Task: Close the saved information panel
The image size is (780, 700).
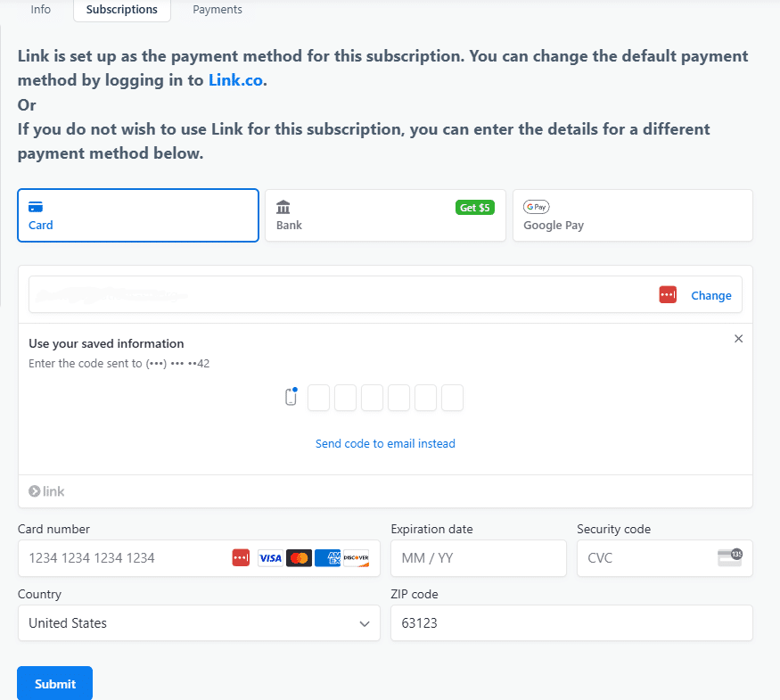Action: tap(738, 339)
